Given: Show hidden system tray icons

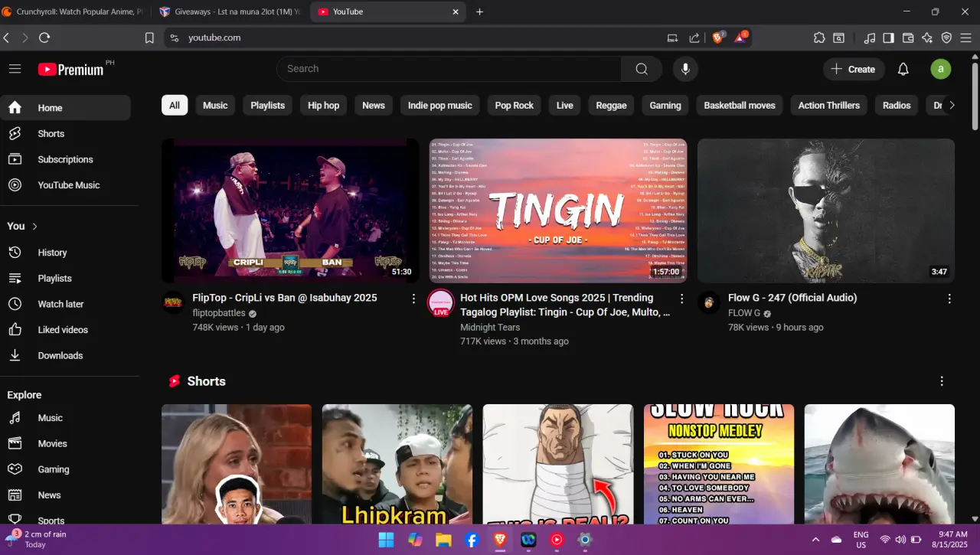Looking at the screenshot, I should click(x=815, y=540).
